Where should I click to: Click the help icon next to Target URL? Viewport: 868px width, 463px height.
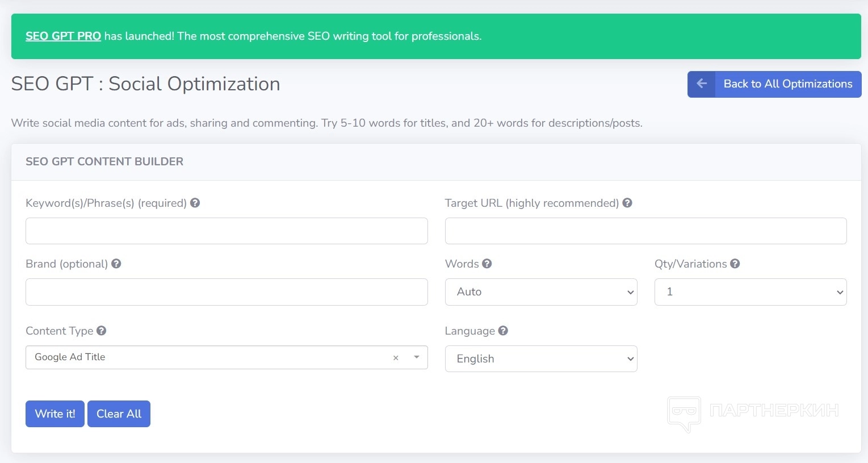click(627, 203)
